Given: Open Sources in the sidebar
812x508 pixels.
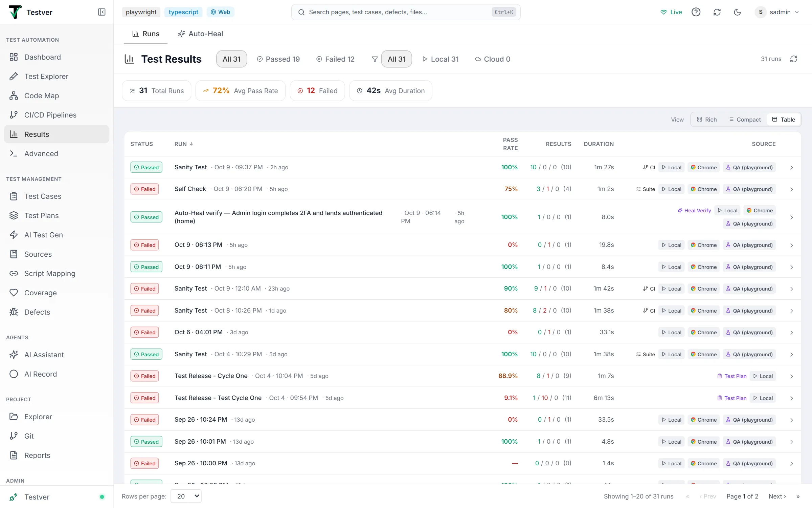Looking at the screenshot, I should tap(57, 254).
